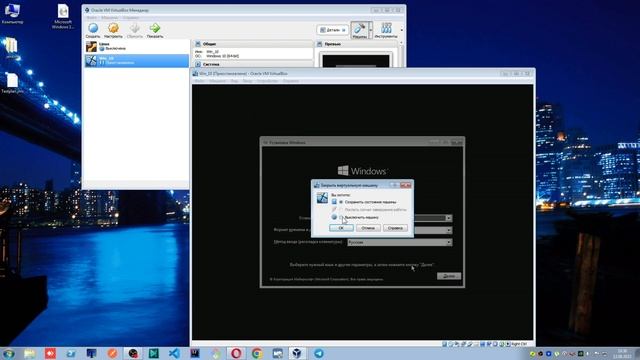Image resolution: width=640 pixels, height=360 pixels.
Task: Open Google Chrome from the taskbar
Action: 257,353
